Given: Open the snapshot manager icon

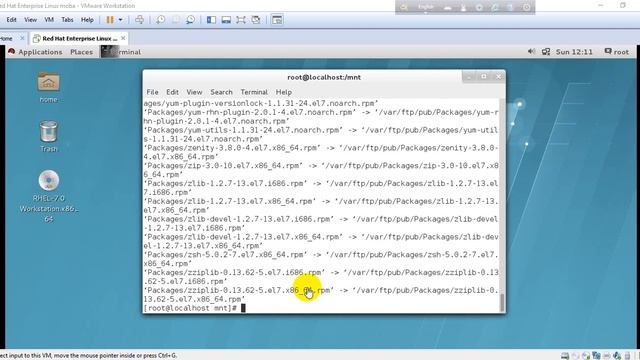Looking at the screenshot, I should click(190, 20).
